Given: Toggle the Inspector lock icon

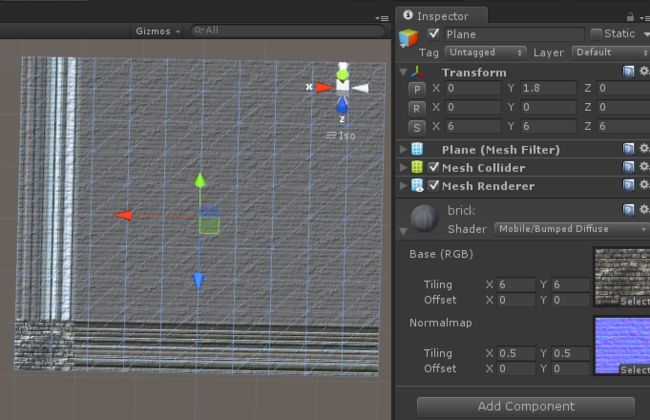Looking at the screenshot, I should (630, 17).
